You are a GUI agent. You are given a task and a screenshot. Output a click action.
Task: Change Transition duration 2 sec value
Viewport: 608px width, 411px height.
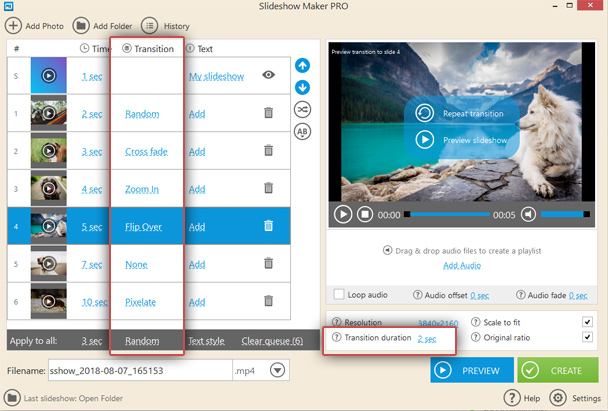pos(427,339)
